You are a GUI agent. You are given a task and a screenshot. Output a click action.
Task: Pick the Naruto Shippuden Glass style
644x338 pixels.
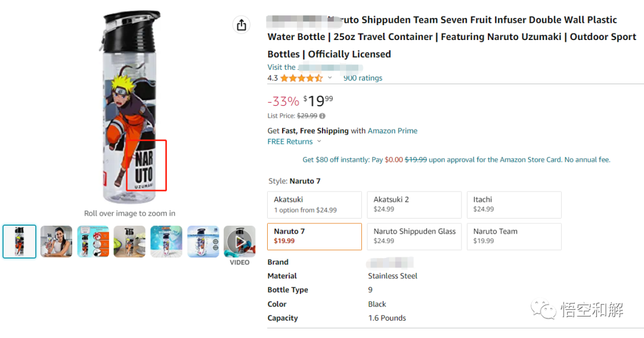(x=414, y=236)
